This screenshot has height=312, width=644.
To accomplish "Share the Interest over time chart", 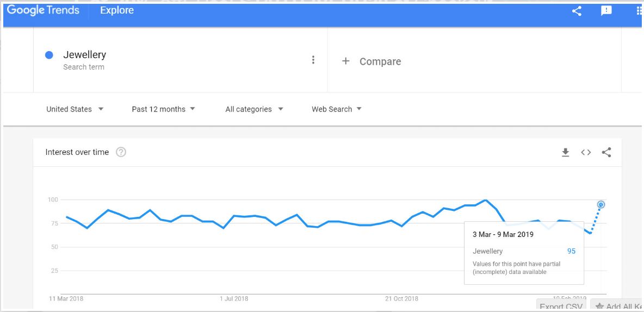I will pos(606,153).
